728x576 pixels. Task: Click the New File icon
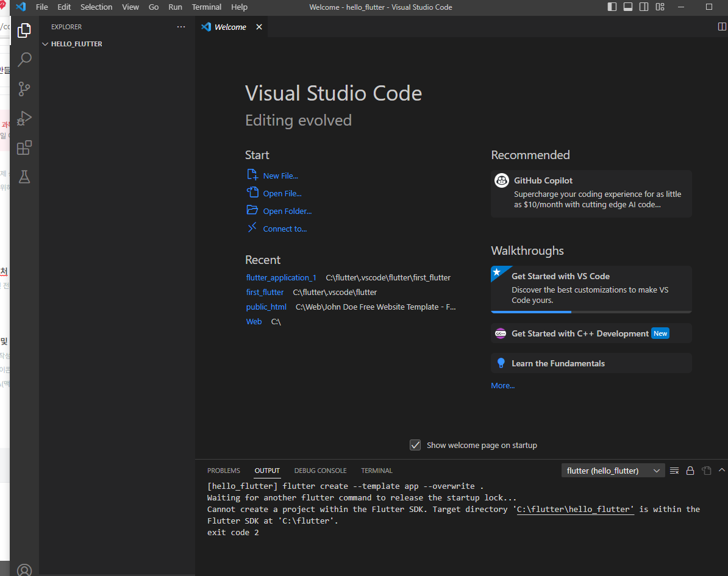point(252,175)
